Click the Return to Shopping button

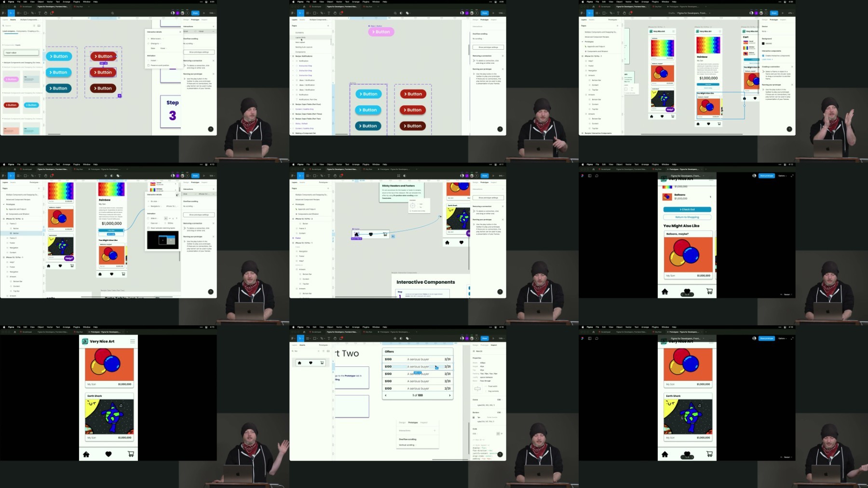[687, 217]
